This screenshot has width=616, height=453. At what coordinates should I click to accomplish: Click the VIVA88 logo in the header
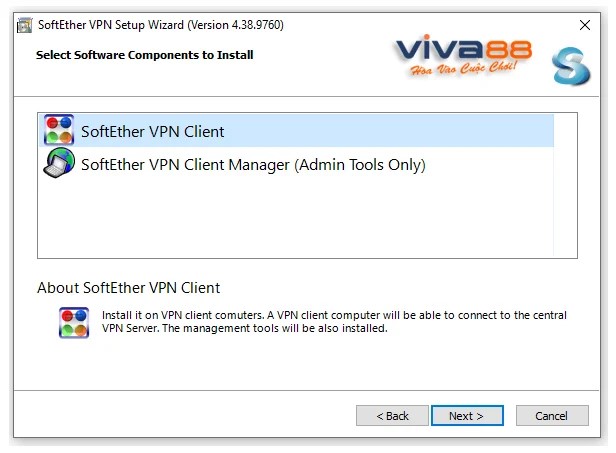(464, 49)
